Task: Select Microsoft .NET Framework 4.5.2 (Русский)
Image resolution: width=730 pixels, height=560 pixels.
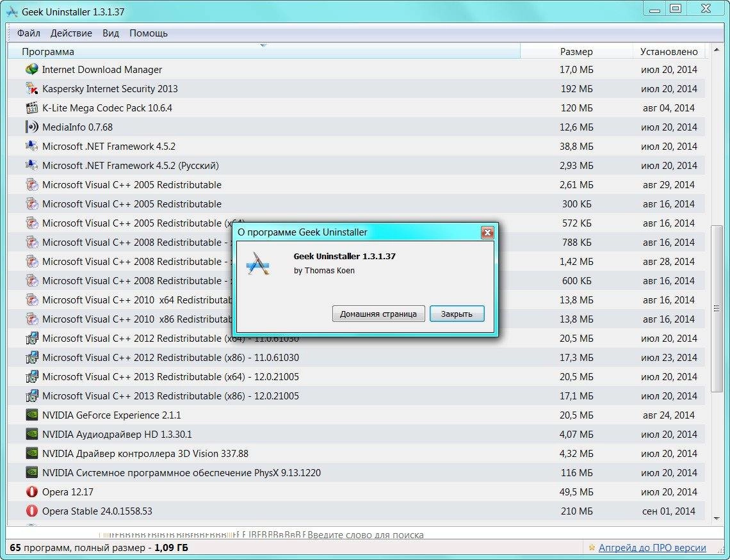Action: click(356, 165)
